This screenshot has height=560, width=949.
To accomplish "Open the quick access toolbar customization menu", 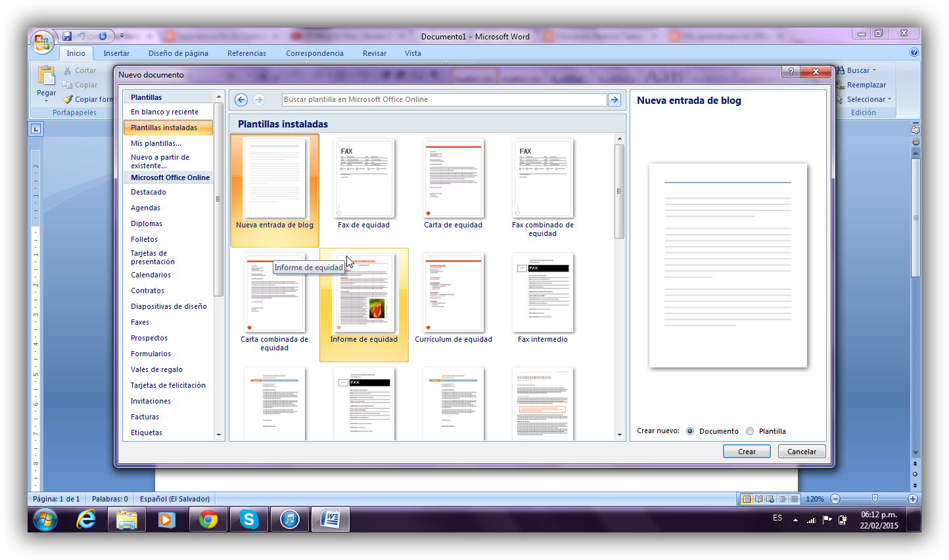I will pos(121,36).
